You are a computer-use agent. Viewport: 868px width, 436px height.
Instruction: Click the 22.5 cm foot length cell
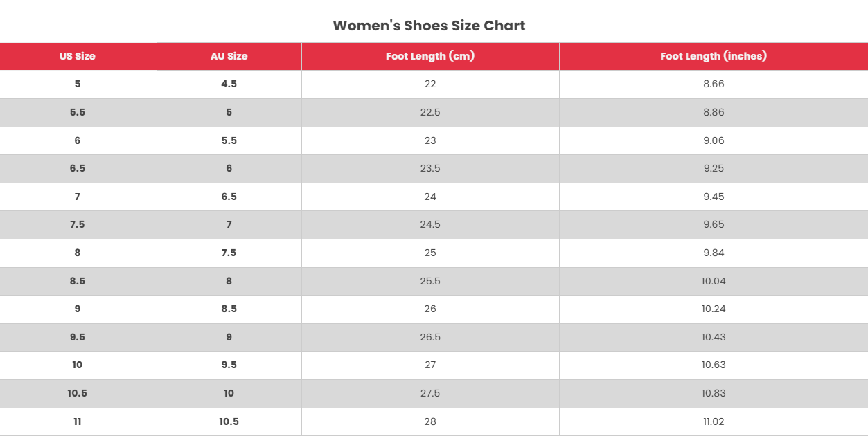pos(430,112)
